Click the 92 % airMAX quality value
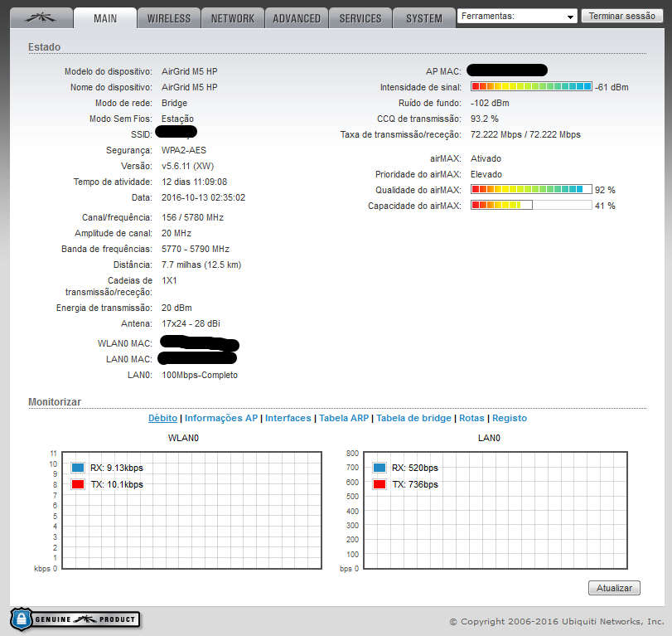 click(x=605, y=190)
